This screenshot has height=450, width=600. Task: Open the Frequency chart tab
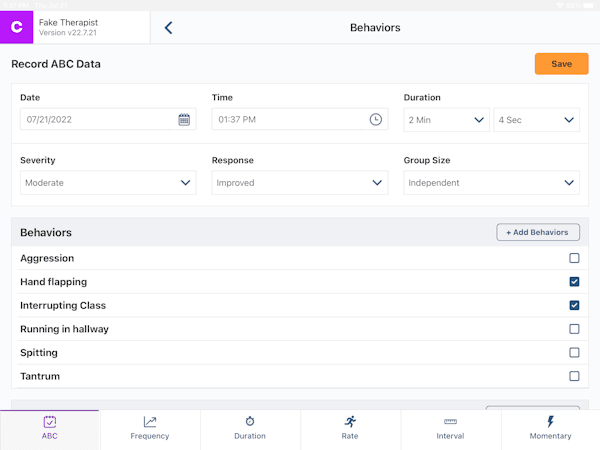click(x=150, y=428)
